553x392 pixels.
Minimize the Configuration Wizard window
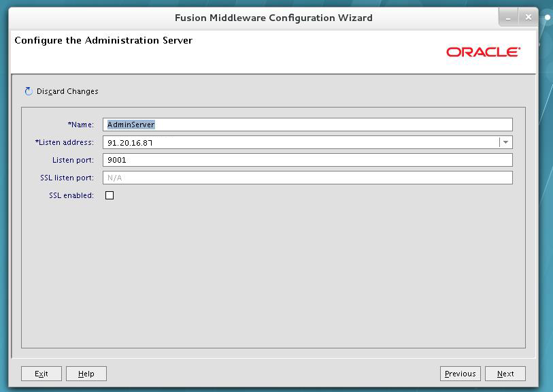pyautogui.click(x=508, y=17)
